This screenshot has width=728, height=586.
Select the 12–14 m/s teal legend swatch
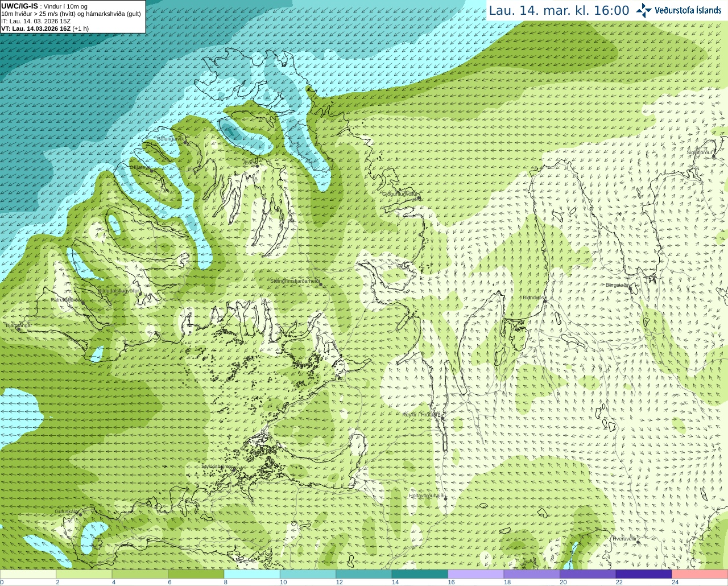(x=364, y=574)
